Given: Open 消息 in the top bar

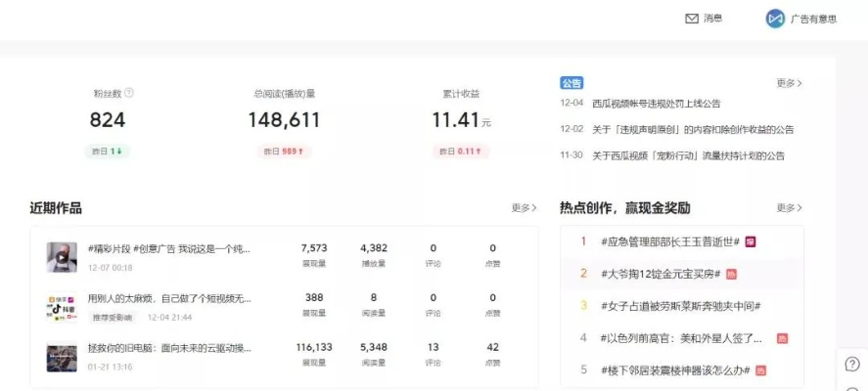Looking at the screenshot, I should (x=713, y=19).
